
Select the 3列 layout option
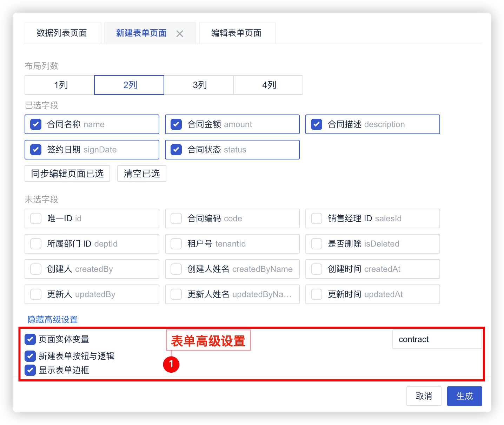[x=199, y=85]
